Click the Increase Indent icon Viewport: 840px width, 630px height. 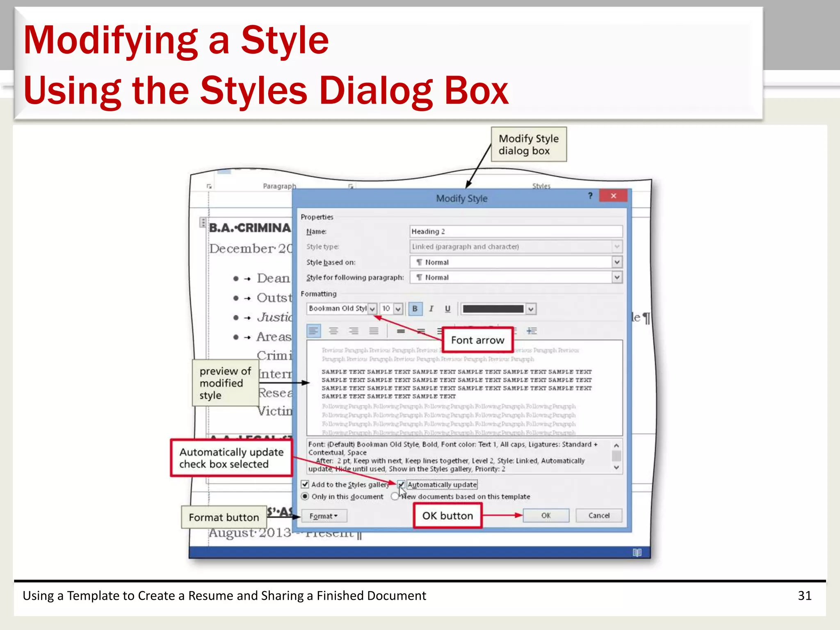(x=532, y=331)
